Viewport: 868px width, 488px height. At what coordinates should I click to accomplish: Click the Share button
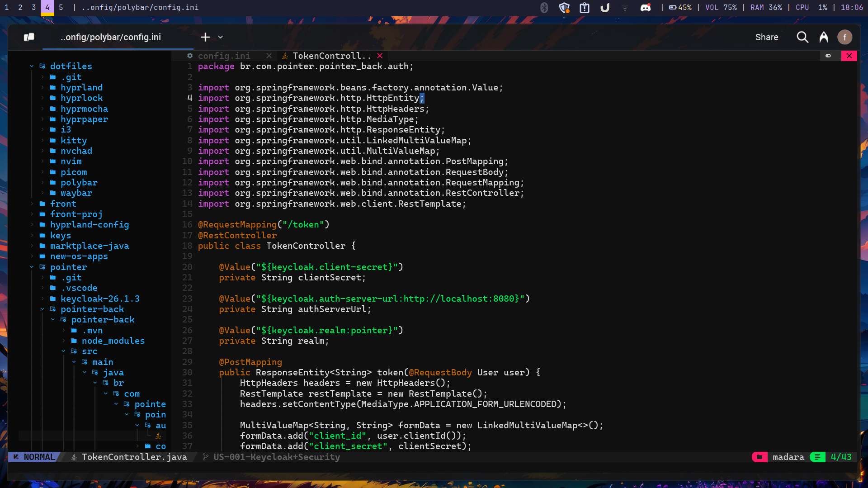click(x=767, y=37)
